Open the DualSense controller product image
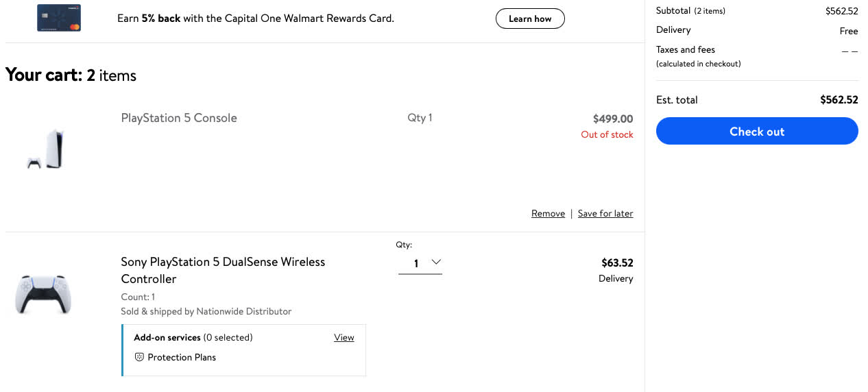 pyautogui.click(x=43, y=295)
